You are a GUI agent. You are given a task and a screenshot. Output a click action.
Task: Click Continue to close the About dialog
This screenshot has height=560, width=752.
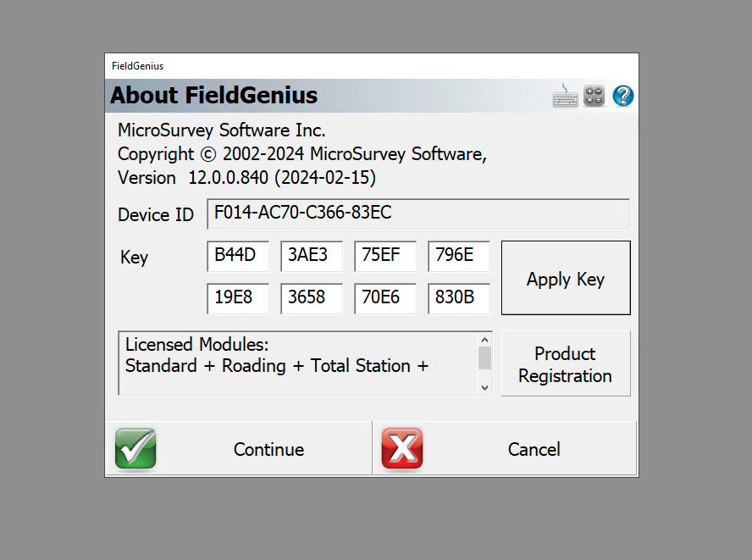(x=268, y=449)
